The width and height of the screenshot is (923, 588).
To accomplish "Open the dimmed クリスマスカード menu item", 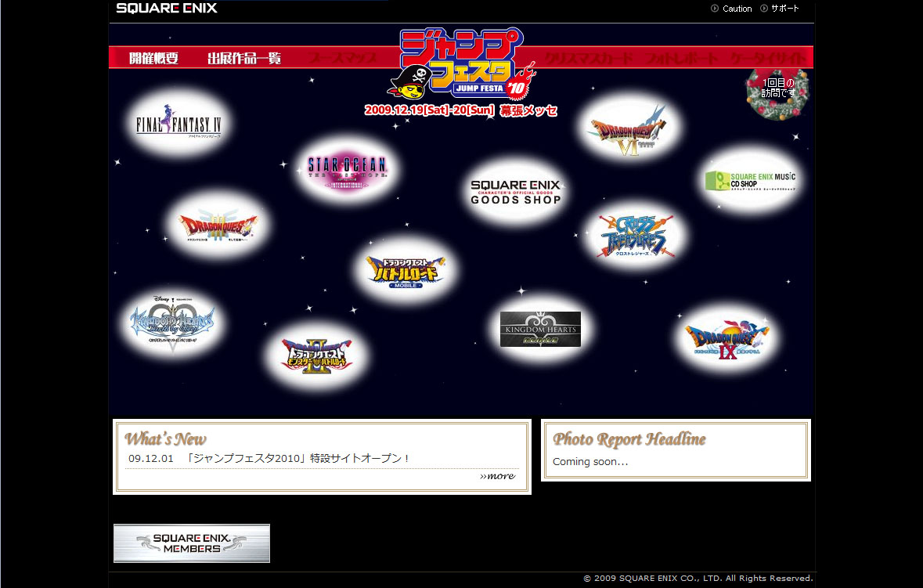I will pos(589,58).
